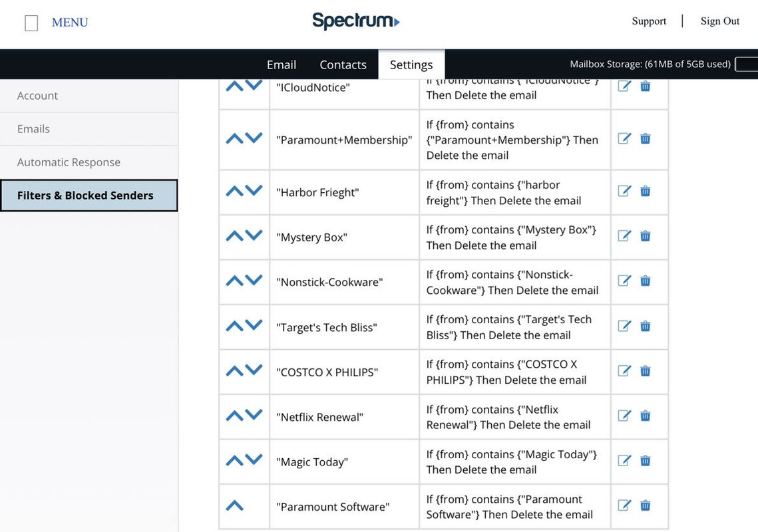Delete the "COSTCO X PHILIPS" filter

(646, 370)
